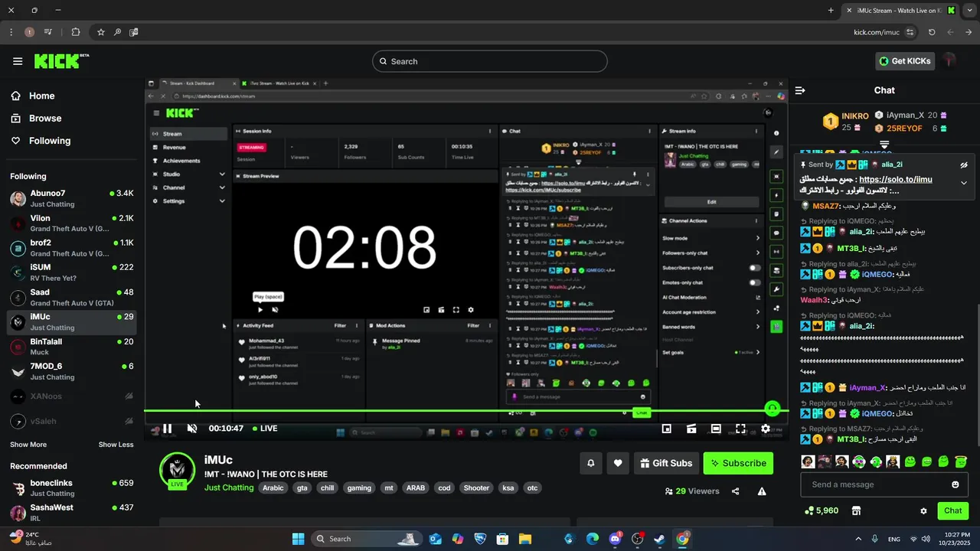Open SashaWest recommended channel
This screenshot has width=980, height=551.
(x=72, y=513)
